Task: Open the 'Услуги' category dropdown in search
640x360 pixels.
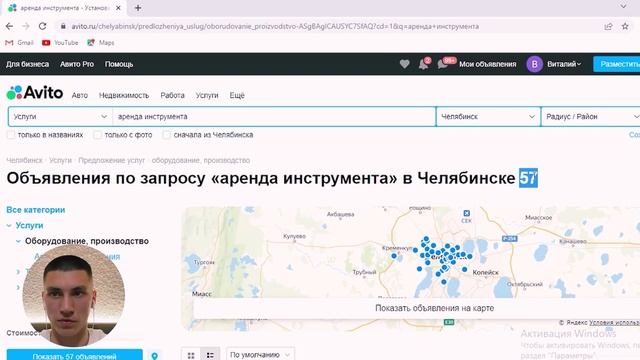Action: (60, 117)
